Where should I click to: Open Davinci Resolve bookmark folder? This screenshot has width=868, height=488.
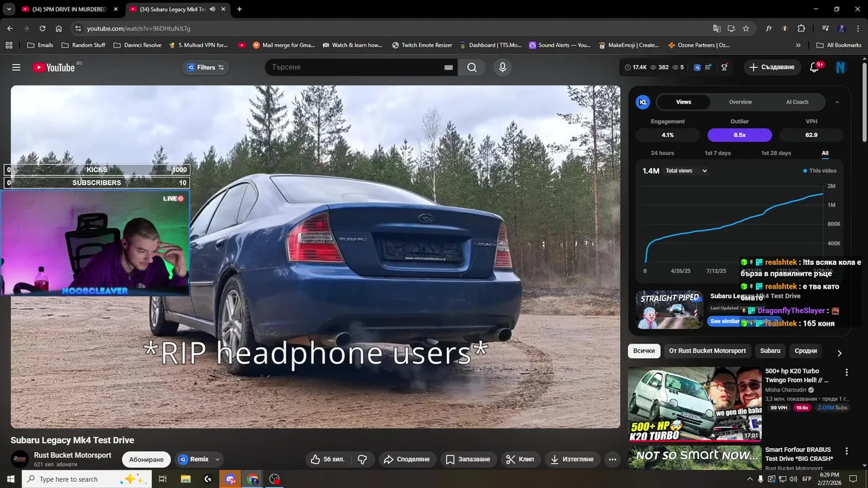pos(137,45)
